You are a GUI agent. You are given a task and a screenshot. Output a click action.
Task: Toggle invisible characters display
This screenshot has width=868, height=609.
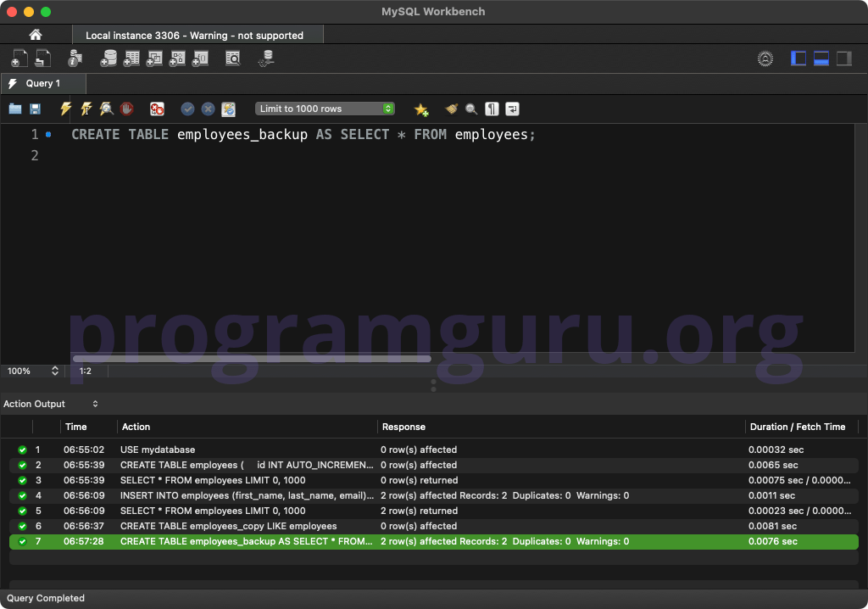pyautogui.click(x=492, y=109)
